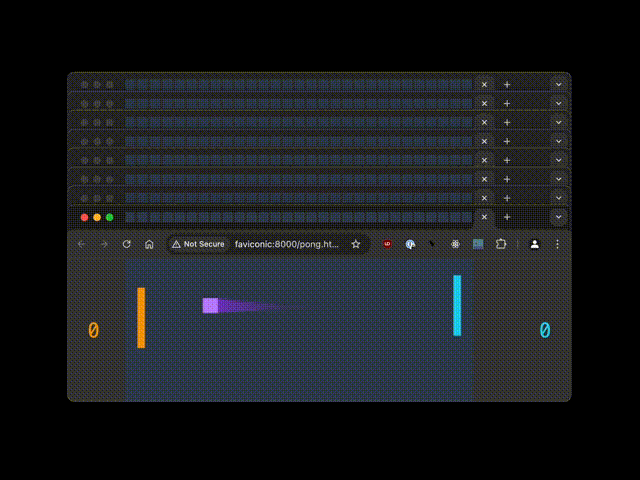Click the forward navigation arrow
640x480 pixels.
pyautogui.click(x=104, y=244)
